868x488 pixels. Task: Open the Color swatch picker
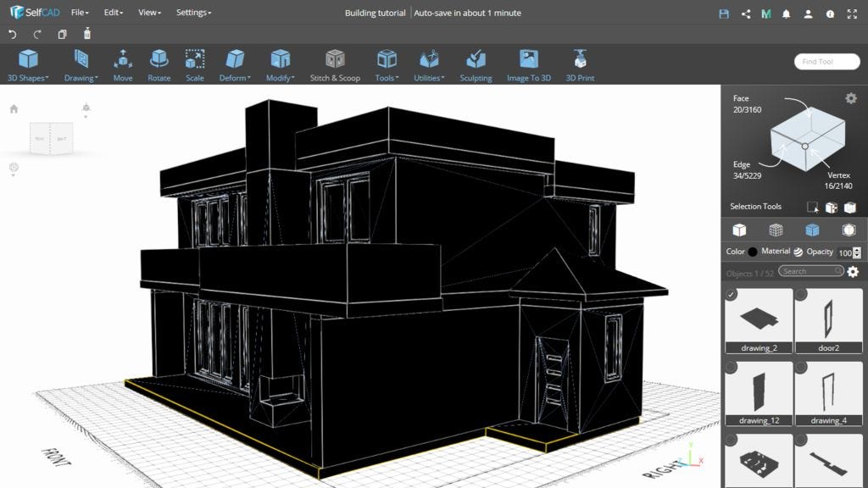coord(752,252)
